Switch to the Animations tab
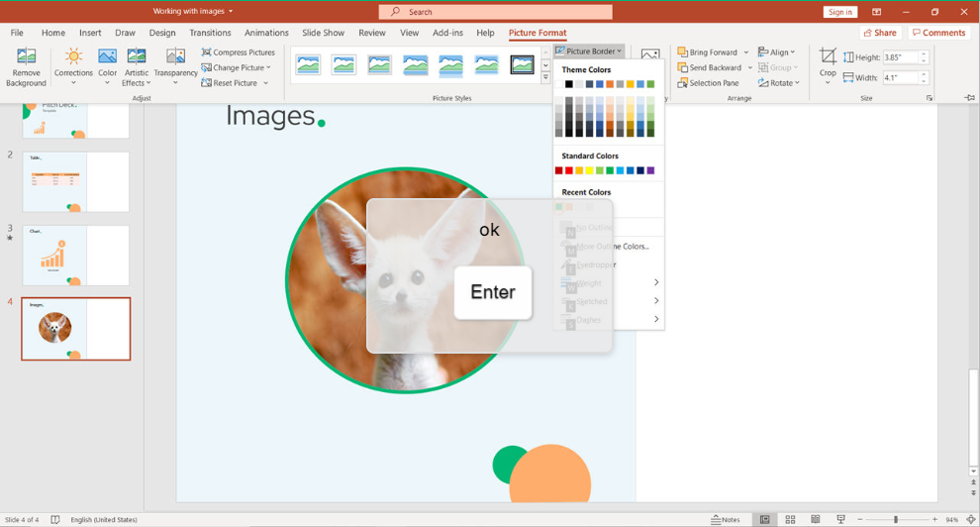 pos(266,33)
